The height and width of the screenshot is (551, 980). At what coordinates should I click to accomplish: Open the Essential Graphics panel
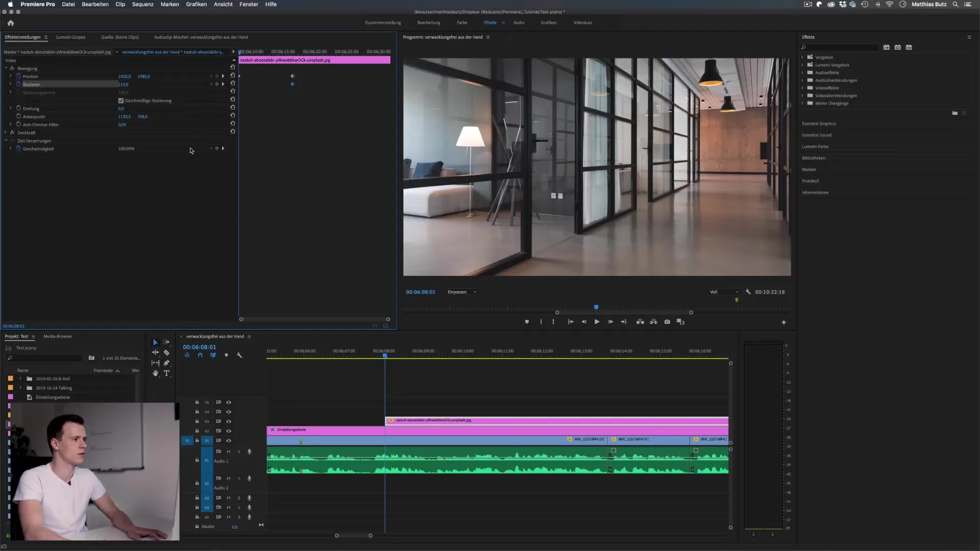tap(819, 124)
